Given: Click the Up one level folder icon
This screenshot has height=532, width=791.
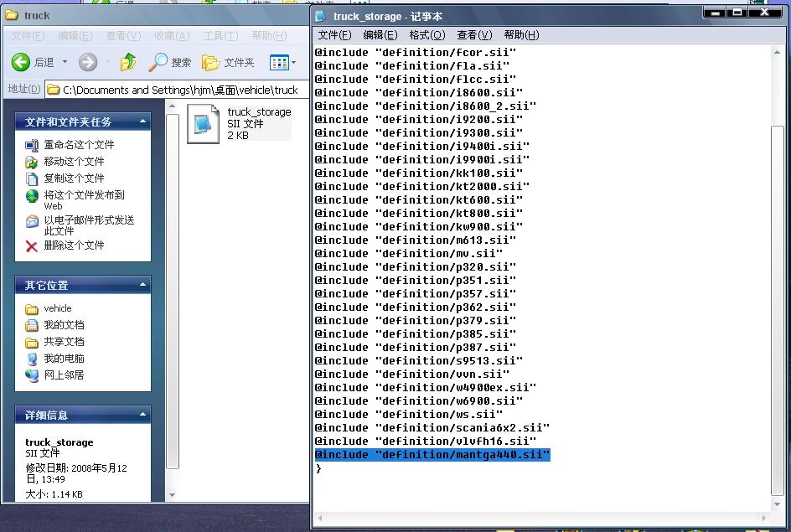Looking at the screenshot, I should (127, 62).
